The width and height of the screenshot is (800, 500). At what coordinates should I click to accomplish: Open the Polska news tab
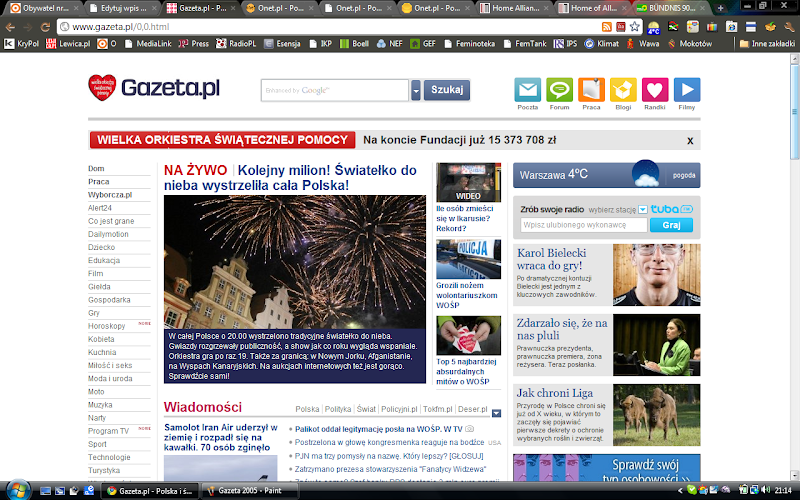tap(307, 409)
